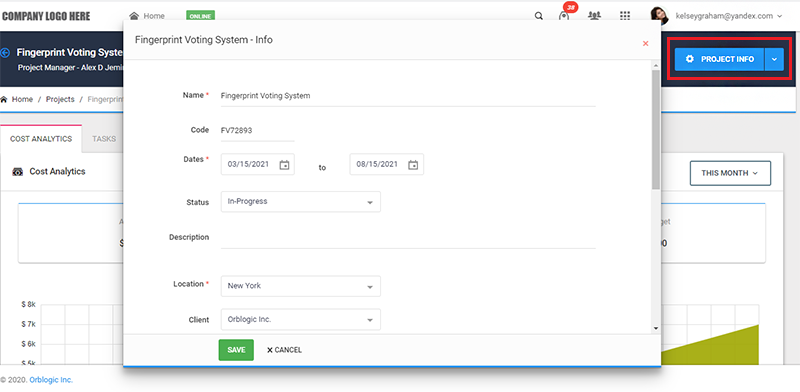Image resolution: width=800 pixels, height=392 pixels.
Task: Click the dialog title Fingerprint Voting System - Info
Action: (x=204, y=40)
